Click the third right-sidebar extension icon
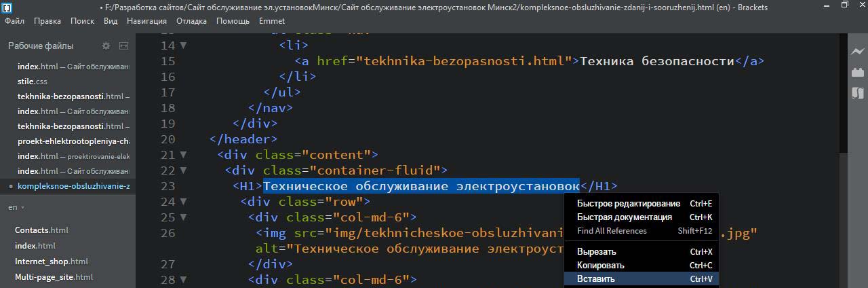This screenshot has height=288, width=868. tap(858, 93)
